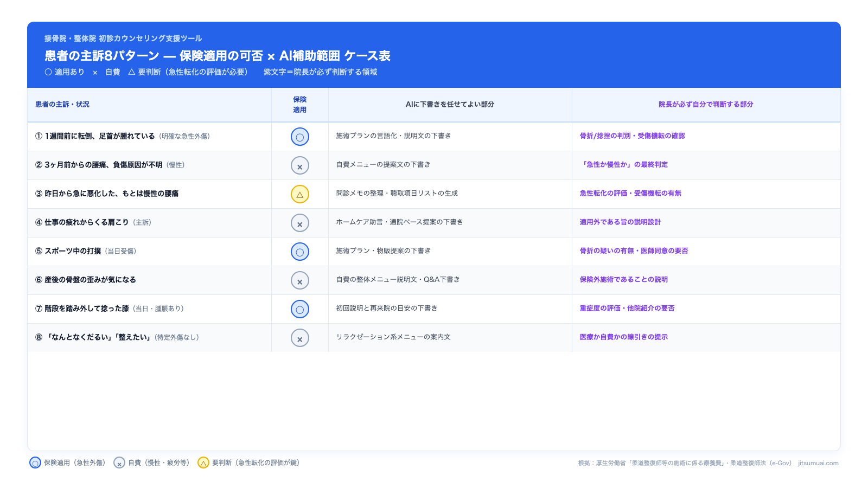Image resolution: width=868 pixels, height=488 pixels.
Task: Select the row text ⑦ 階段を踏み外して捻った膝
Action: click(x=82, y=309)
